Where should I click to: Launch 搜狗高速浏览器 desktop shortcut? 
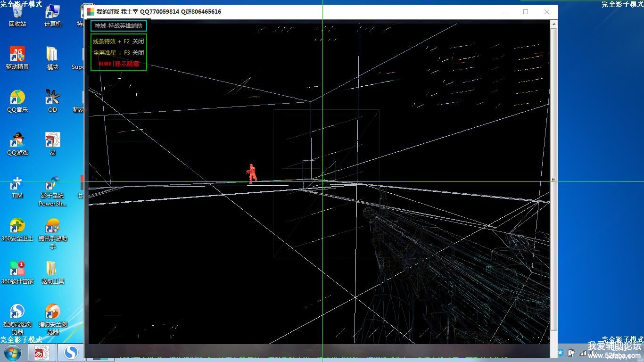pos(17,320)
